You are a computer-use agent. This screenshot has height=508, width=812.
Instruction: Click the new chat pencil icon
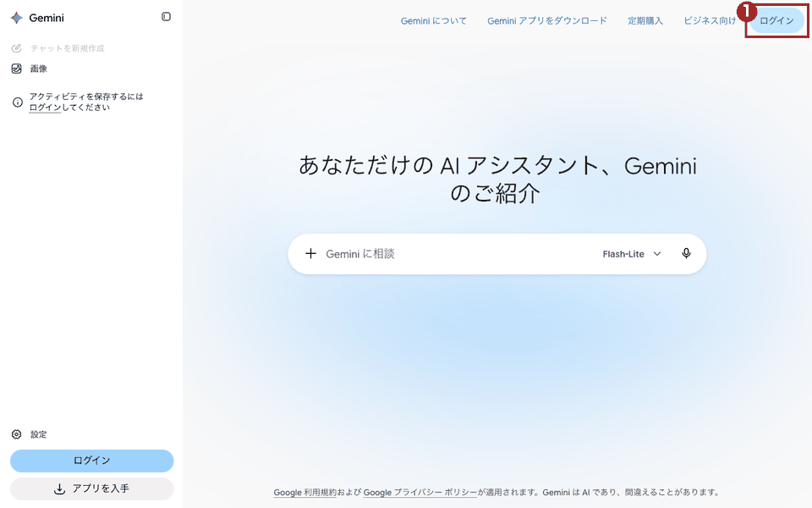[x=17, y=48]
